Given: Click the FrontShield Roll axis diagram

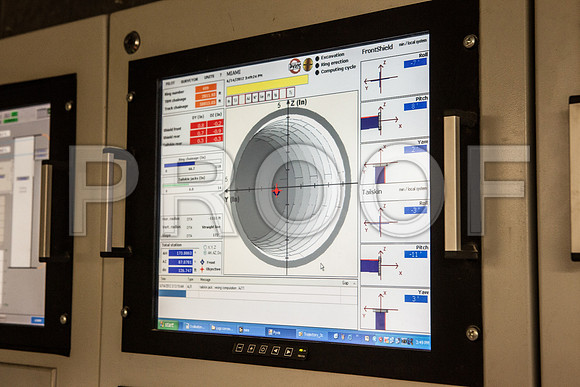Looking at the screenshot, I should point(380,78).
